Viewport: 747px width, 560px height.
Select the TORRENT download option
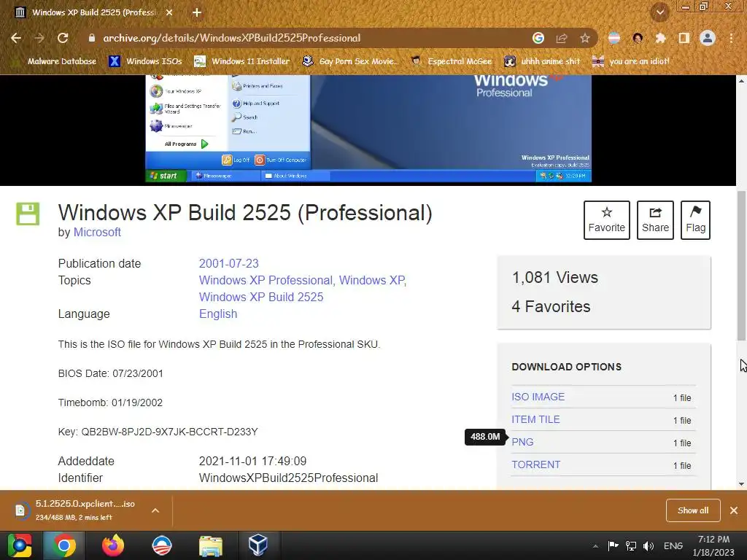tap(536, 464)
